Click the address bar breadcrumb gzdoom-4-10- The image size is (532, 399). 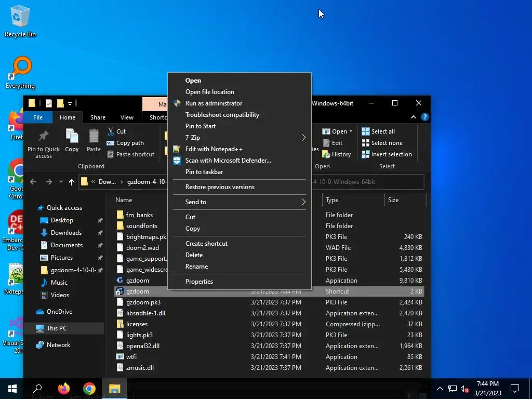[x=147, y=182]
